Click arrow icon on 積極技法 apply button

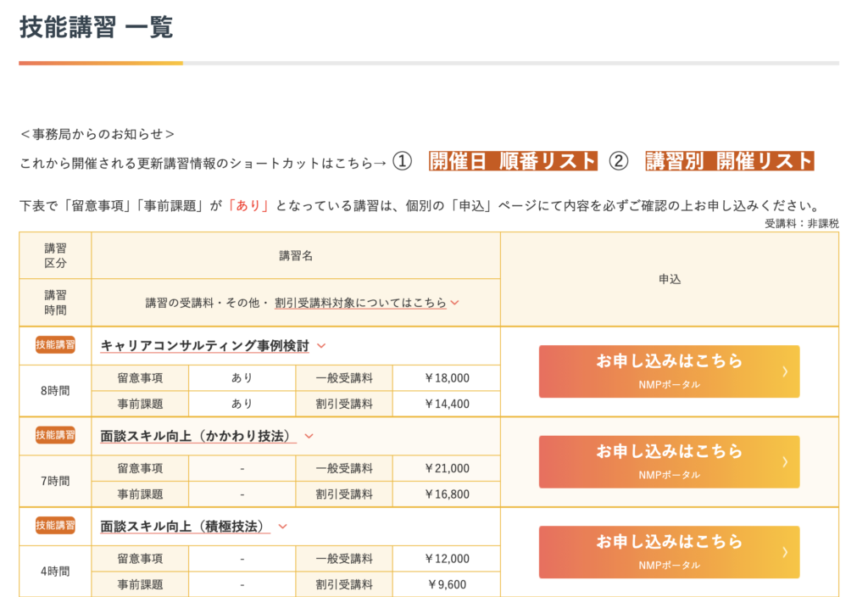tap(785, 552)
